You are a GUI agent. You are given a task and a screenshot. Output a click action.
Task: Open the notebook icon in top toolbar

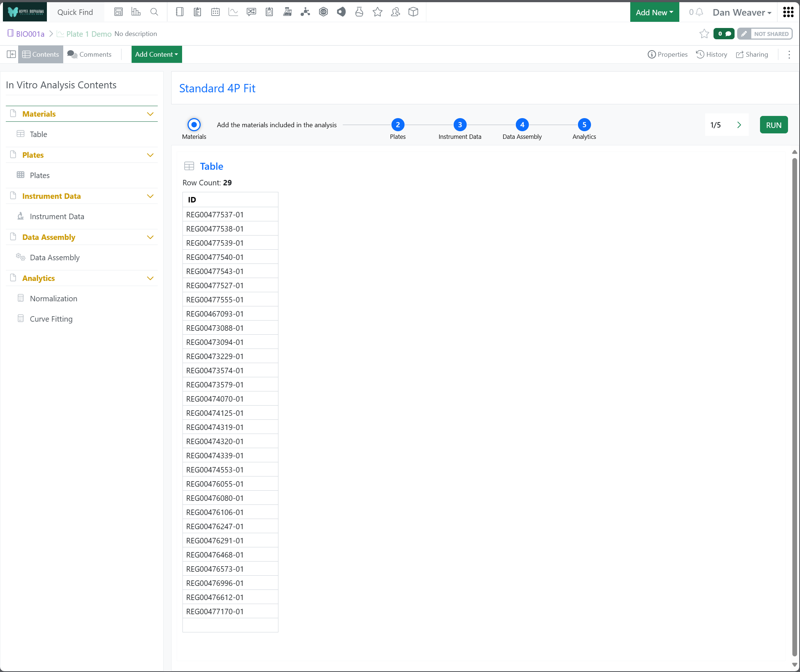[180, 12]
